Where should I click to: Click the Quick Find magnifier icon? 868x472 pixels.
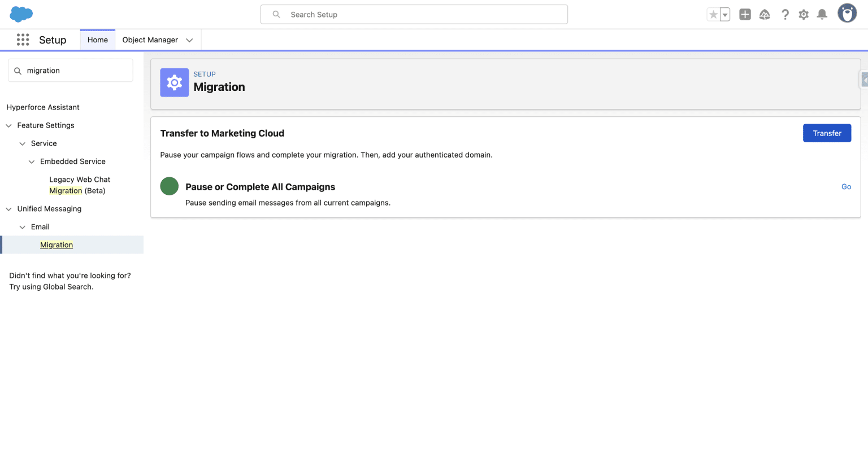click(18, 71)
